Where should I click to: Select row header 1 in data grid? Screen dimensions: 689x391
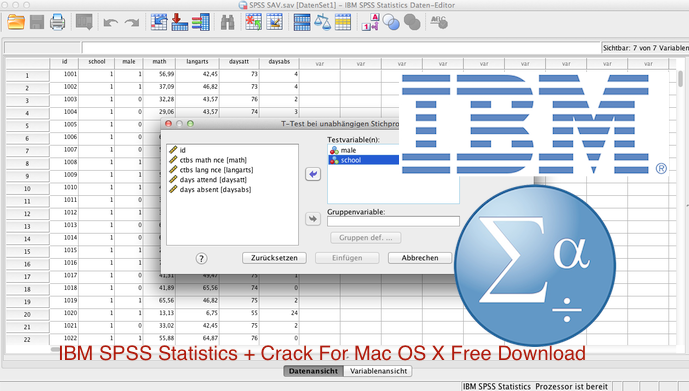click(27, 76)
